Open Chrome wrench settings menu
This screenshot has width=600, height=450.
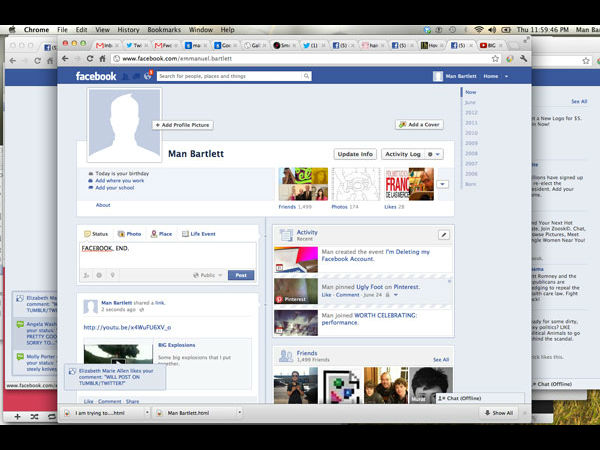click(x=523, y=59)
